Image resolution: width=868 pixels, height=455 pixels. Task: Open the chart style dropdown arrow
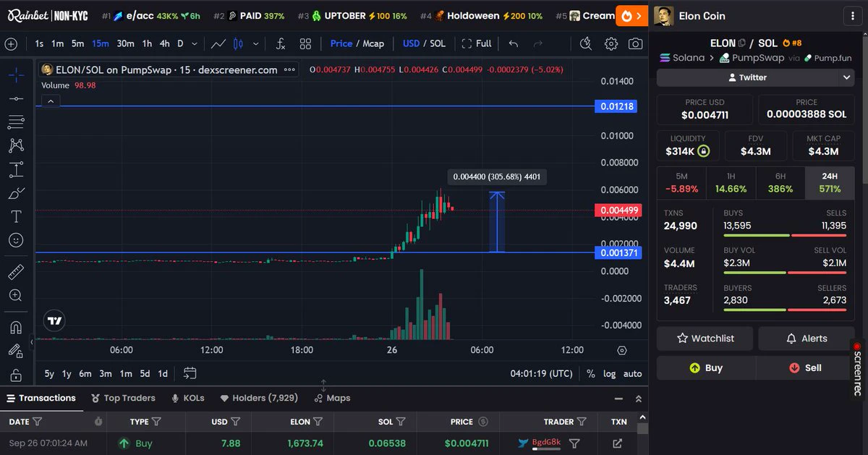click(x=257, y=44)
